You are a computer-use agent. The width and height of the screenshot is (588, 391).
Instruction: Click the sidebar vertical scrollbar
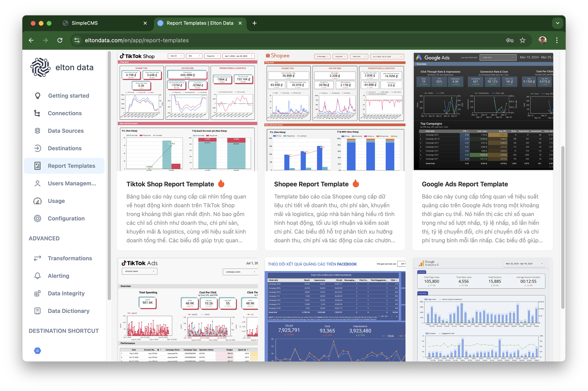(109, 176)
